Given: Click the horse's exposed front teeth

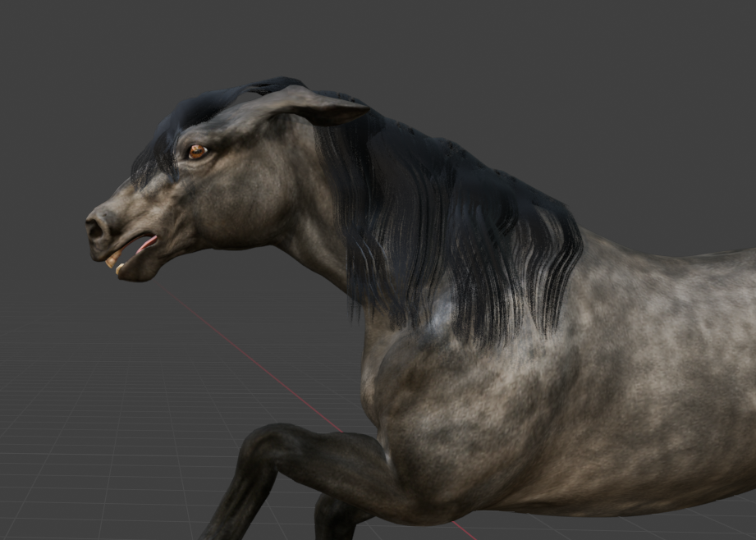Looking at the screenshot, I should [x=112, y=260].
